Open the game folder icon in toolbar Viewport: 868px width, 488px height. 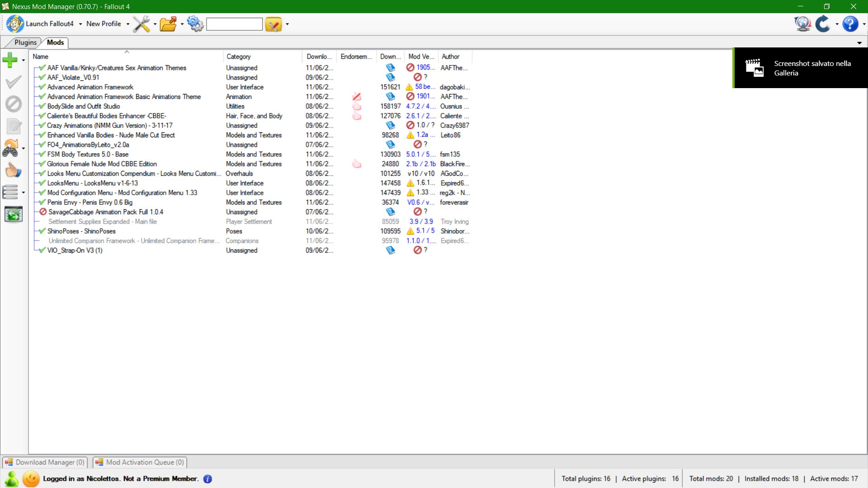[x=168, y=24]
